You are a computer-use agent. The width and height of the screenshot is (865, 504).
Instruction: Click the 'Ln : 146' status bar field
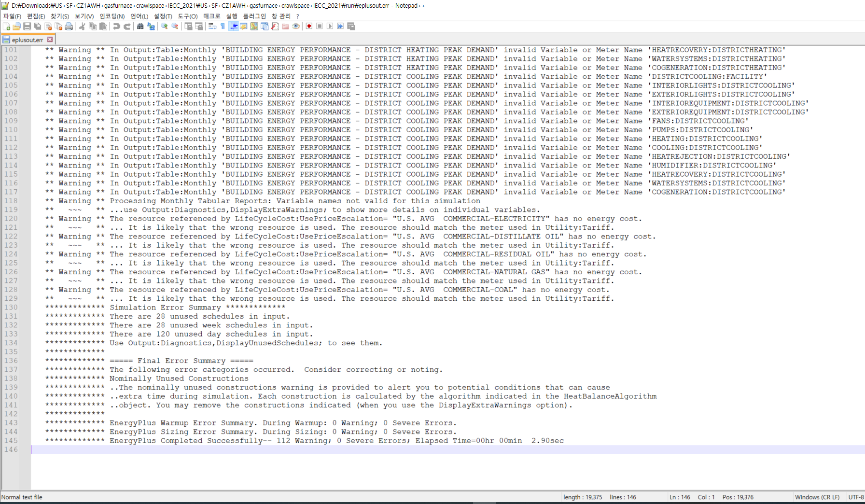tap(680, 497)
